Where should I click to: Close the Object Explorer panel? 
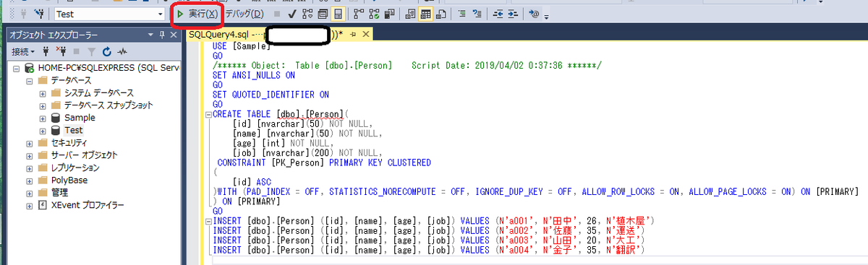tap(174, 34)
